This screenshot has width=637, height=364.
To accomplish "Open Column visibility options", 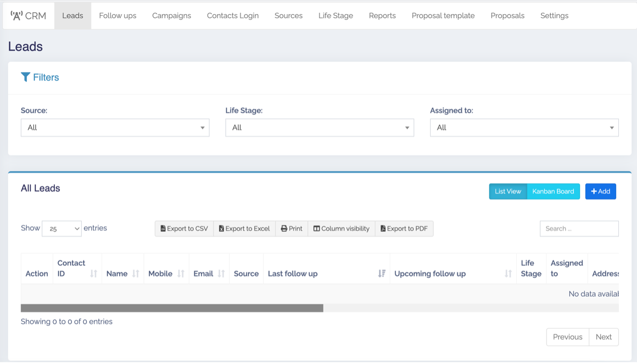I will click(x=341, y=229).
